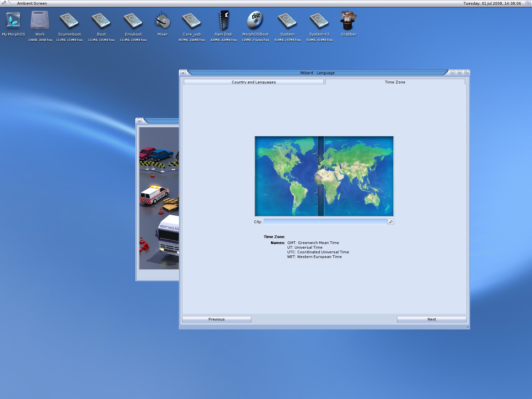Image resolution: width=532 pixels, height=399 pixels.
Task: Select the Core_usb volume icon
Action: pyautogui.click(x=192, y=21)
